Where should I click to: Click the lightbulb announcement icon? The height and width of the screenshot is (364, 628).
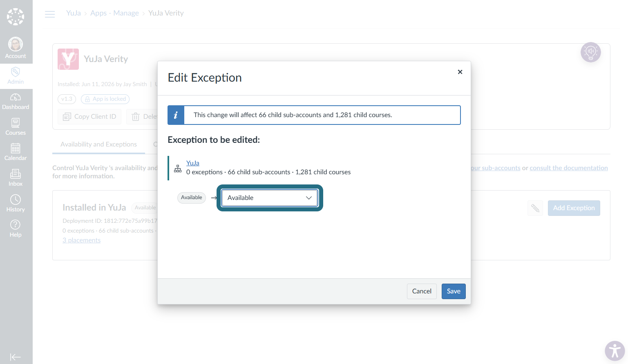(591, 52)
